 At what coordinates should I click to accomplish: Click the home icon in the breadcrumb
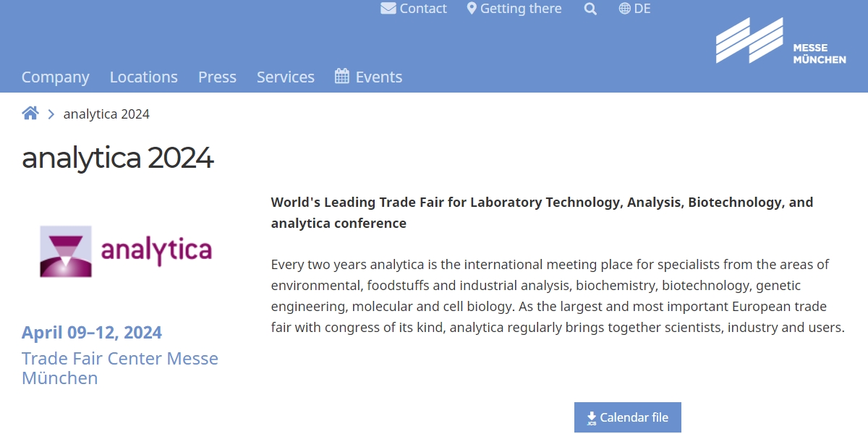[x=30, y=112]
